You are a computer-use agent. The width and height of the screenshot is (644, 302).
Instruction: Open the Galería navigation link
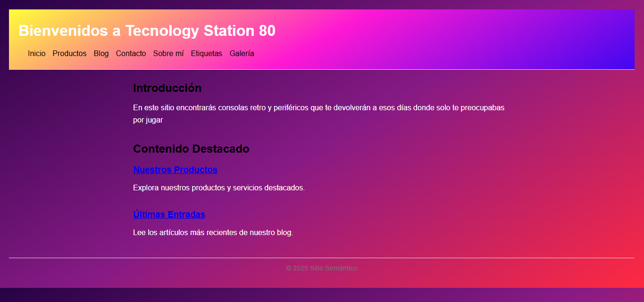(x=242, y=54)
